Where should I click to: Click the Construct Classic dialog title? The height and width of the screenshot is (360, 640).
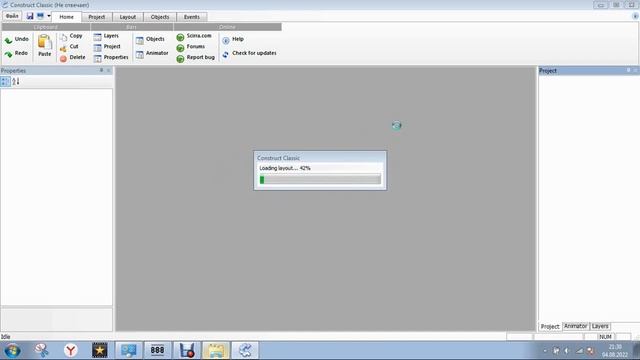278,158
